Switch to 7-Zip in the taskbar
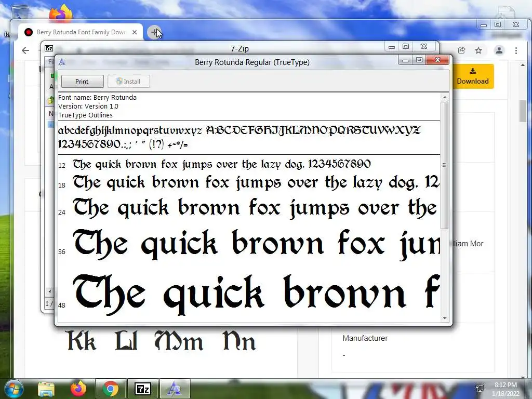The width and height of the screenshot is (532, 399). [x=143, y=389]
